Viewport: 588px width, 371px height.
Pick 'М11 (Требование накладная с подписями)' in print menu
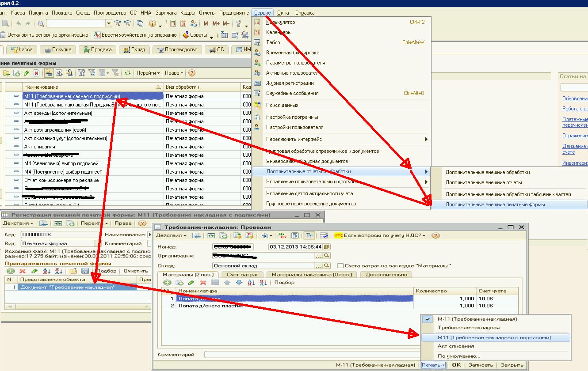tap(496, 337)
